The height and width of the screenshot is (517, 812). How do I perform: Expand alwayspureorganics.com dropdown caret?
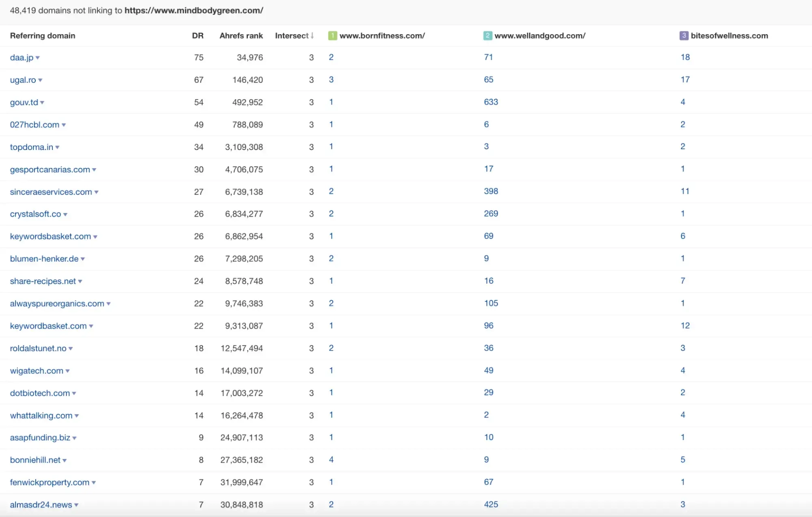108,304
